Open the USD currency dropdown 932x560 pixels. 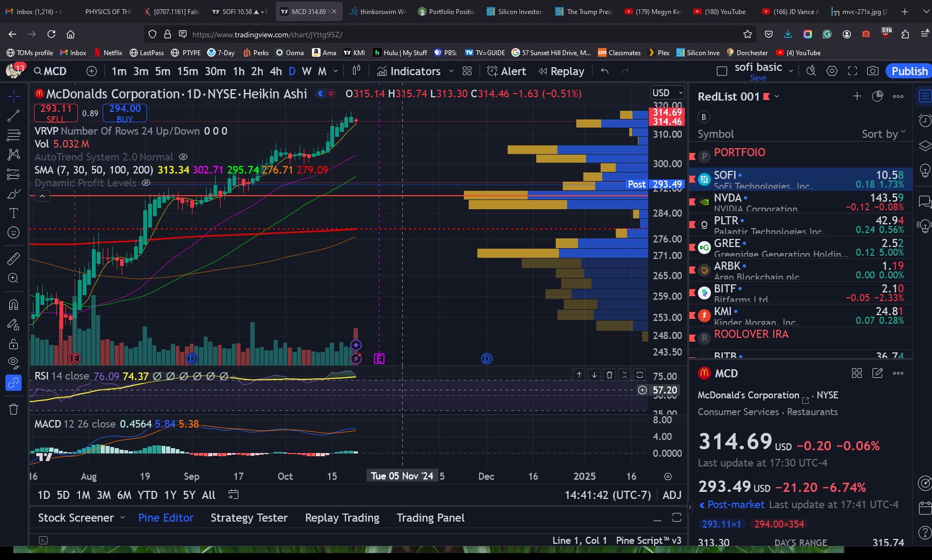tap(668, 93)
